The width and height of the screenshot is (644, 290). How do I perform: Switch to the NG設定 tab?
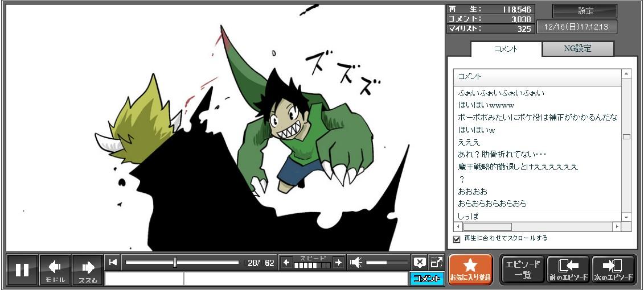click(x=577, y=49)
